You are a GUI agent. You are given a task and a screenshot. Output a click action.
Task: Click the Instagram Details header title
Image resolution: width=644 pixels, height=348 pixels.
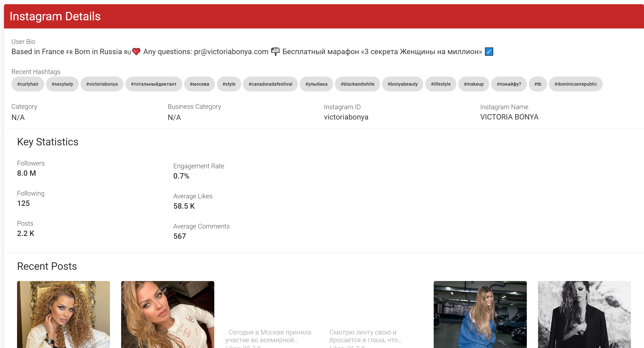click(x=55, y=16)
